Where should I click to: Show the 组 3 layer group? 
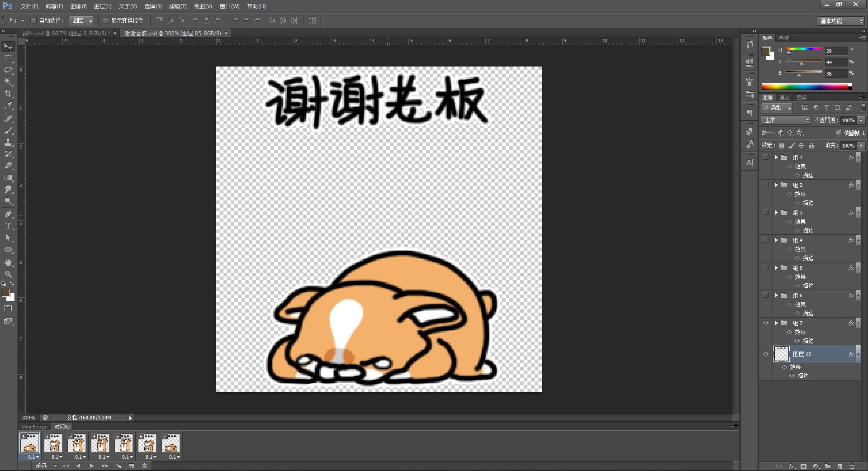click(766, 213)
